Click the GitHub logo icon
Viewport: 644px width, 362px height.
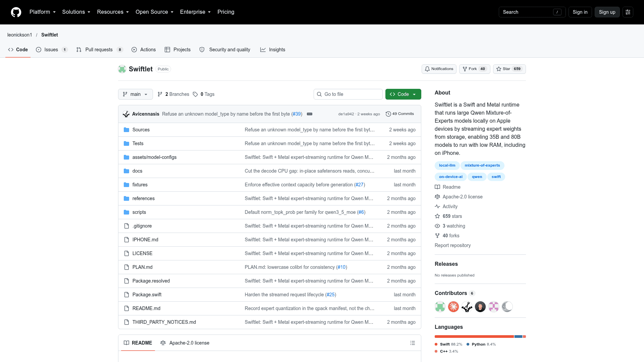click(x=16, y=12)
